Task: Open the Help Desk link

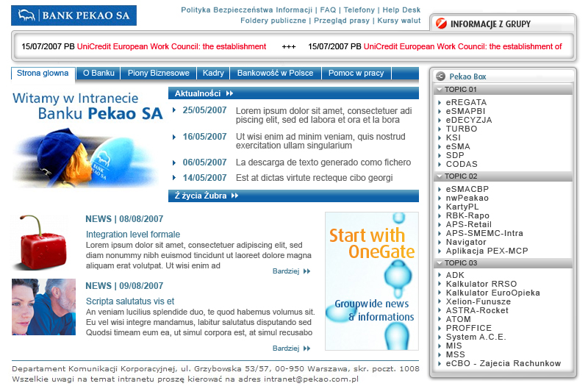Action: 401,10
